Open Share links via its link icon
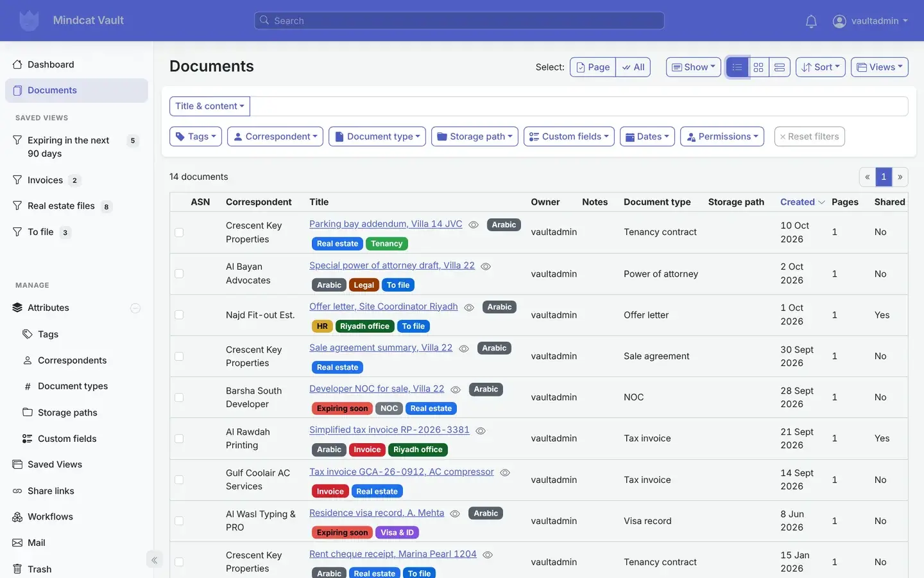The width and height of the screenshot is (924, 578). point(17,491)
